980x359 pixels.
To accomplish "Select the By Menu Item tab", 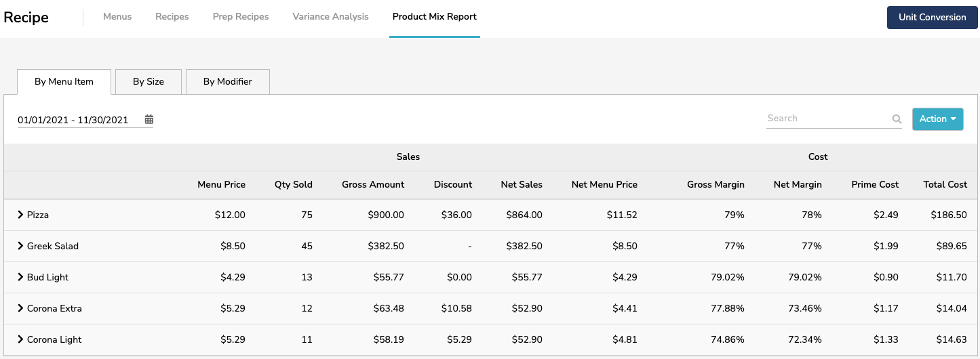I will [64, 81].
